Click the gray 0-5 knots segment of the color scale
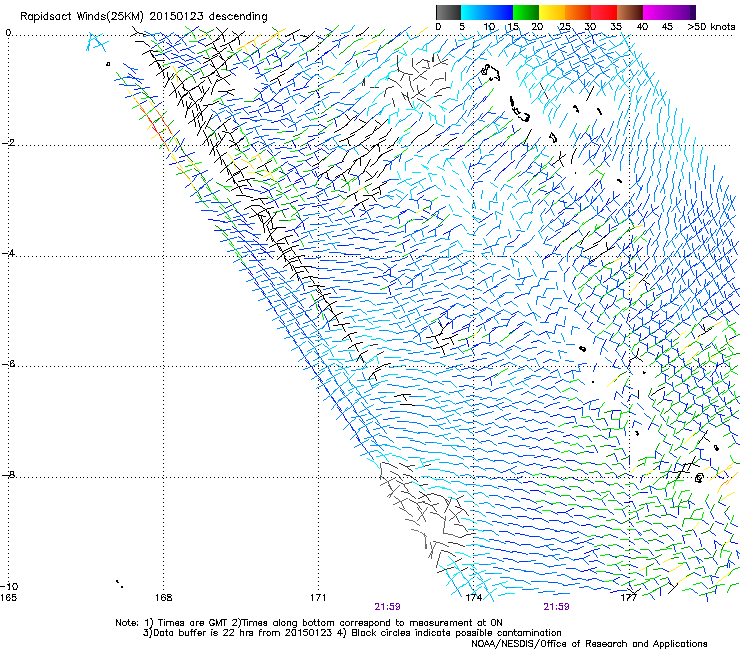 coord(448,12)
